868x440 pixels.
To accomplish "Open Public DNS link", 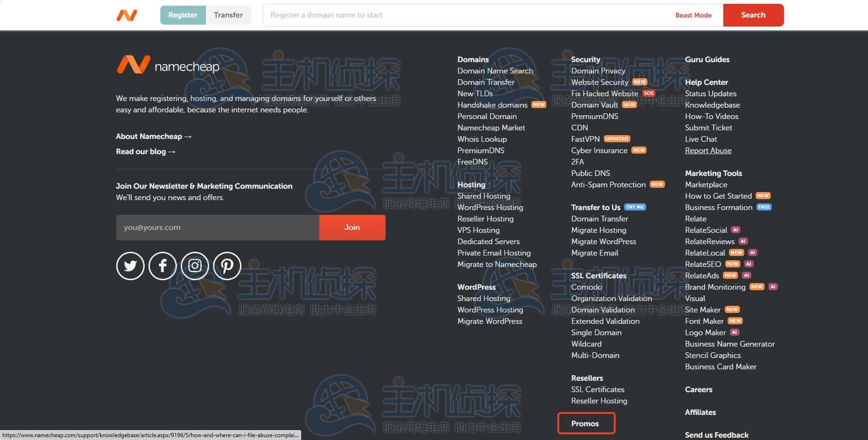I will [x=591, y=174].
